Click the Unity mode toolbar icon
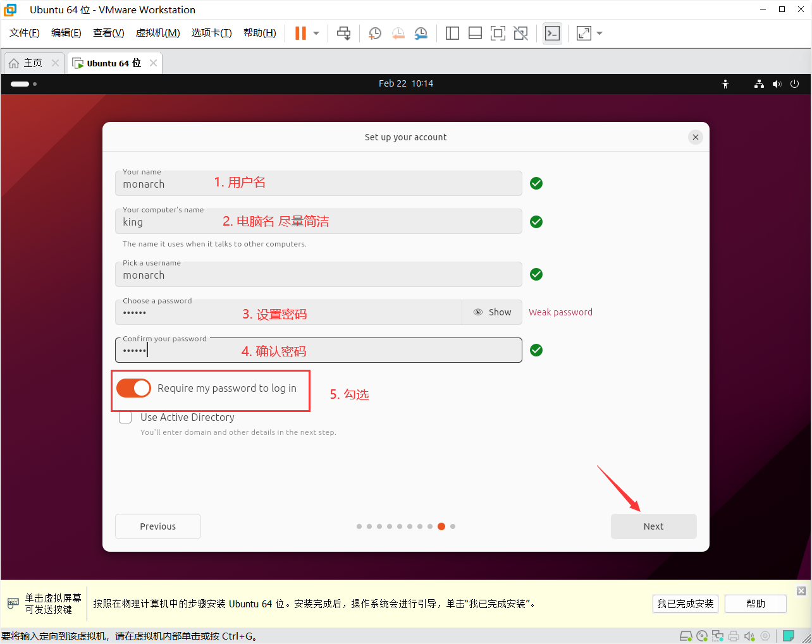This screenshot has height=644, width=812. coord(520,33)
